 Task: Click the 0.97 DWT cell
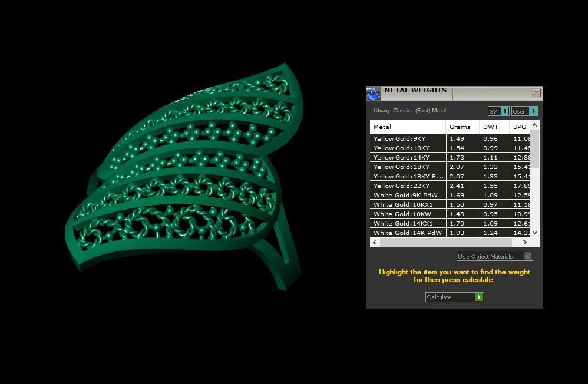495,204
